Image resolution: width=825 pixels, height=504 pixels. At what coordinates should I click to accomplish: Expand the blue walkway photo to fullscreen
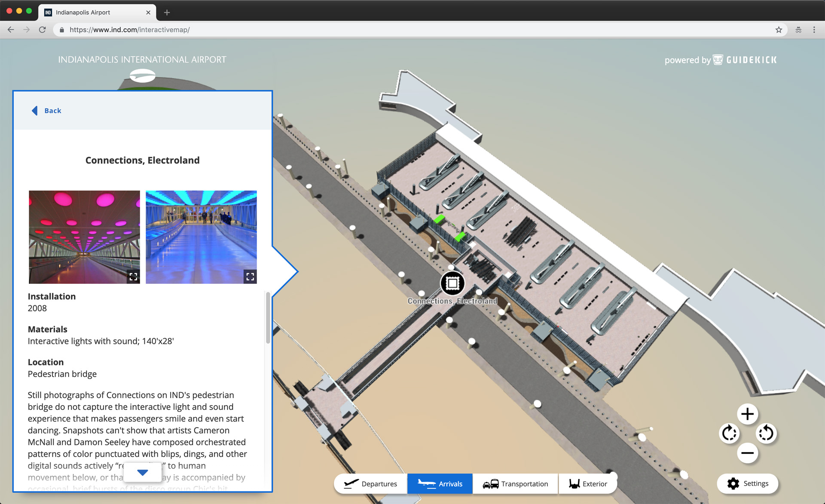coord(250,276)
